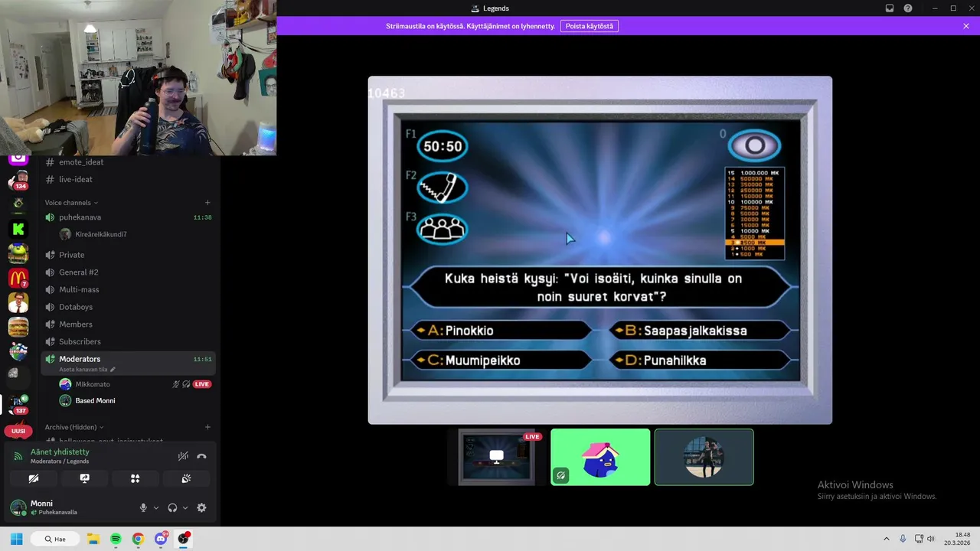Mute microphone in user panel
Screen dimensions: 980x551
click(143, 507)
